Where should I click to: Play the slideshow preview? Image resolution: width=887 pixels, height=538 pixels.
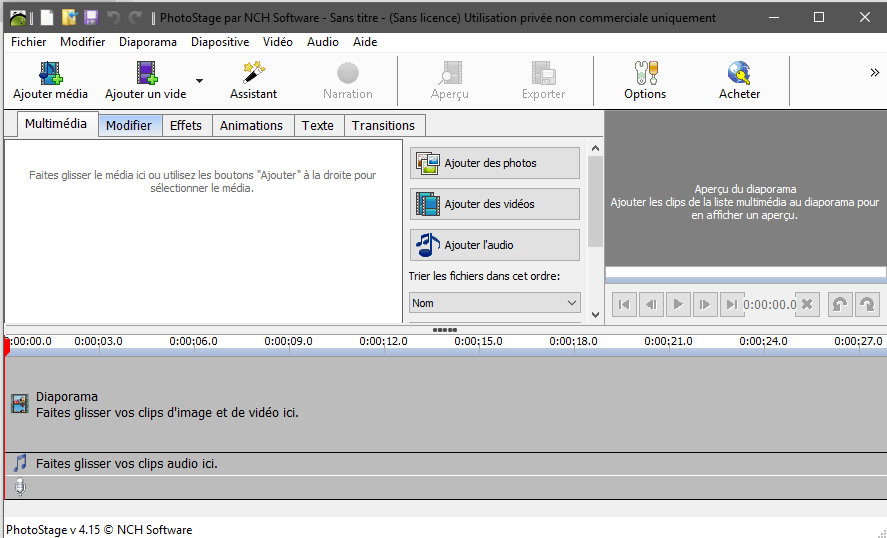[x=678, y=305]
